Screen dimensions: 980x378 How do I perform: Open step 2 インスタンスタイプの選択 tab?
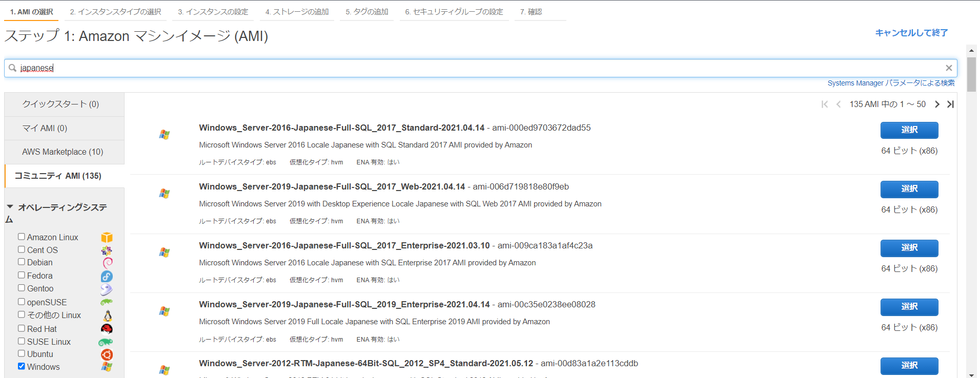coord(115,12)
